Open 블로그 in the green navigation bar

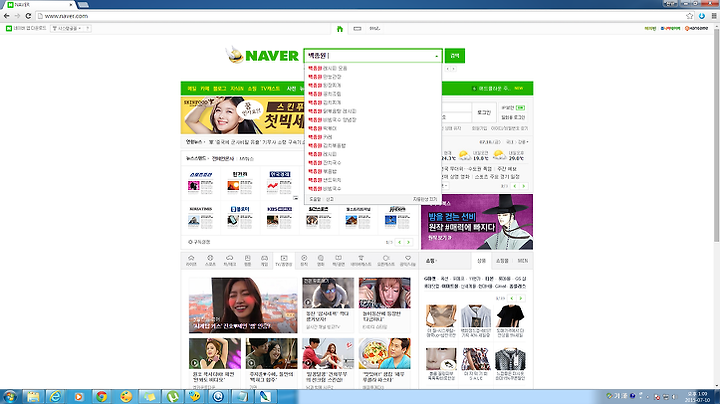[219, 89]
